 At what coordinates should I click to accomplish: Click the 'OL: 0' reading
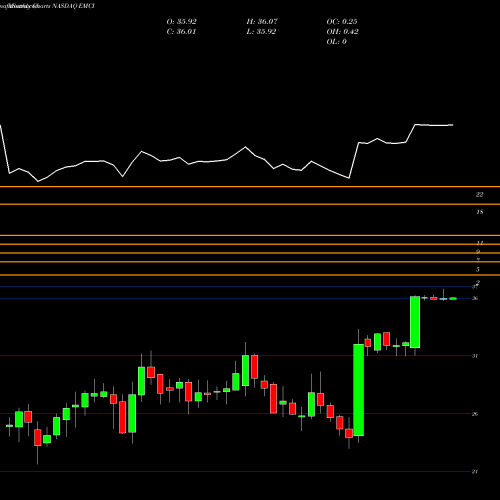[336, 42]
